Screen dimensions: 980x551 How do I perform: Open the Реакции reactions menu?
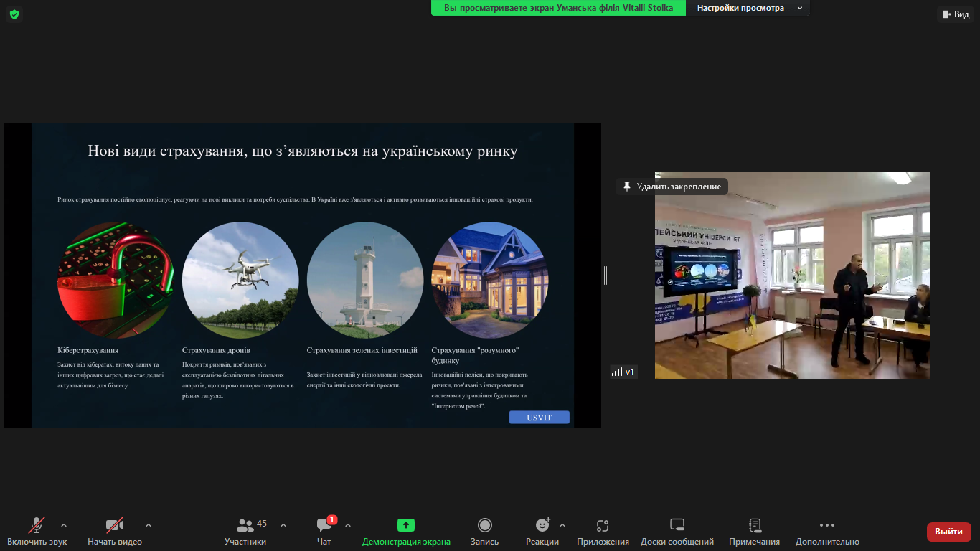click(x=542, y=526)
